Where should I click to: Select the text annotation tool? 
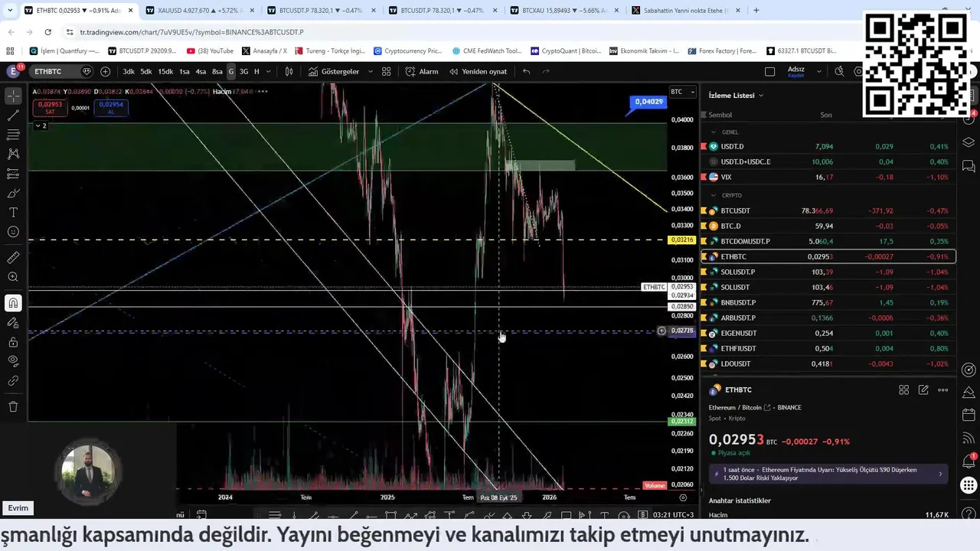[x=13, y=212]
